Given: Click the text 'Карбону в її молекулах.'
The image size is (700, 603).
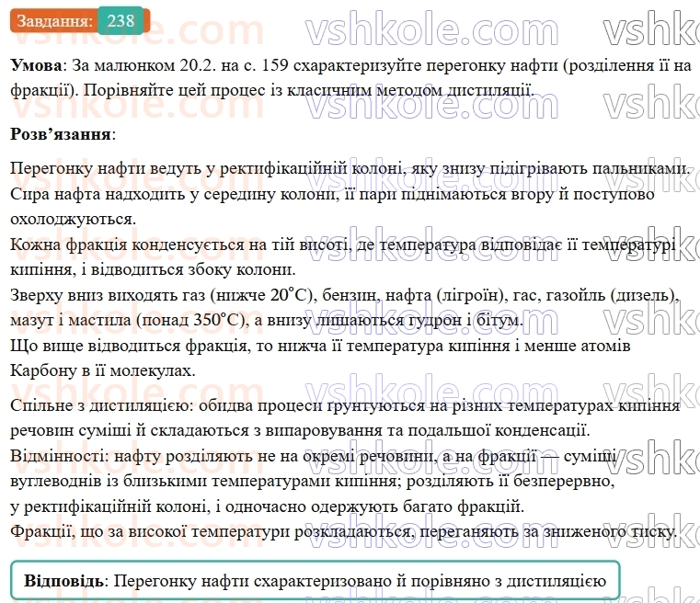Looking at the screenshot, I should point(103,370).
